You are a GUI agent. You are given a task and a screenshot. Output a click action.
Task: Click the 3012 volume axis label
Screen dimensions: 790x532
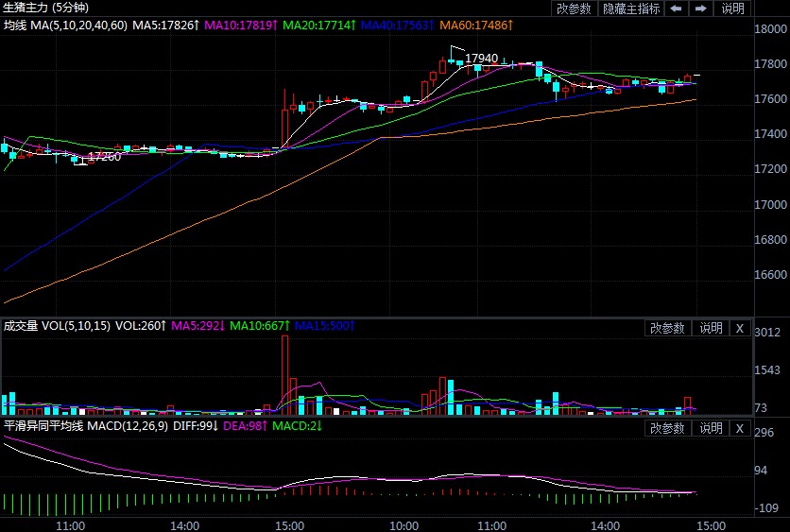click(x=767, y=332)
